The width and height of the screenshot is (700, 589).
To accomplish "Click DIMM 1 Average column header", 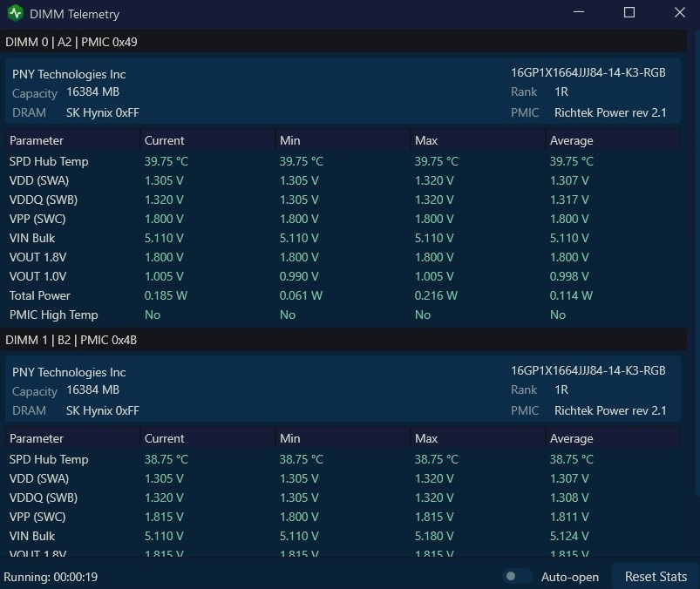I will click(614, 438).
